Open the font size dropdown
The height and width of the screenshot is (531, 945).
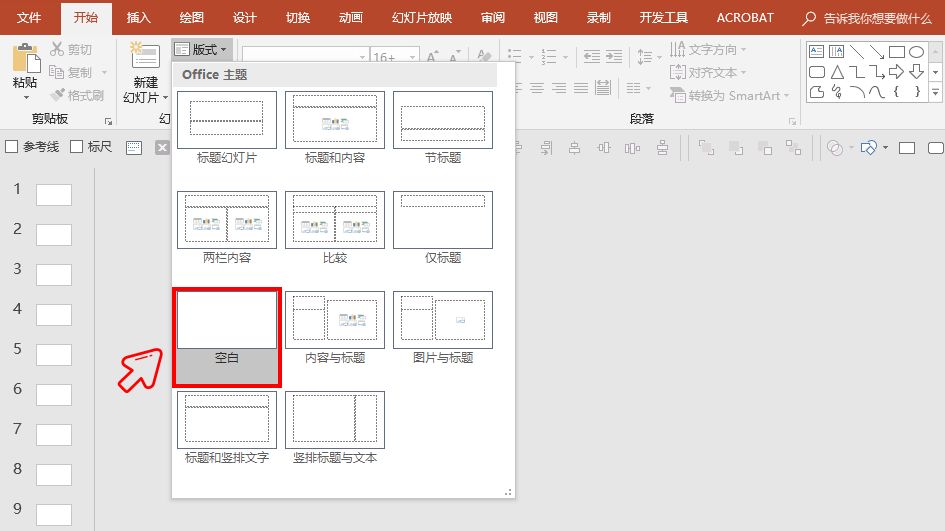[x=413, y=57]
